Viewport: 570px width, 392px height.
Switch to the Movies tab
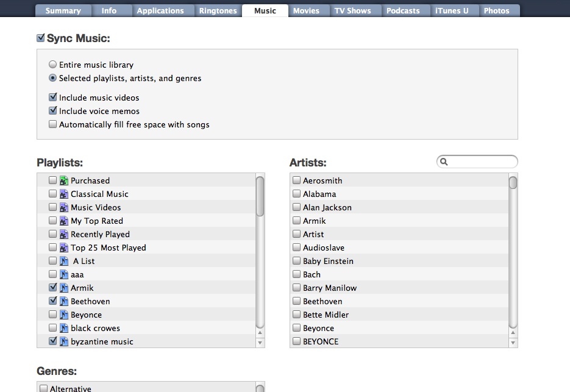(306, 10)
